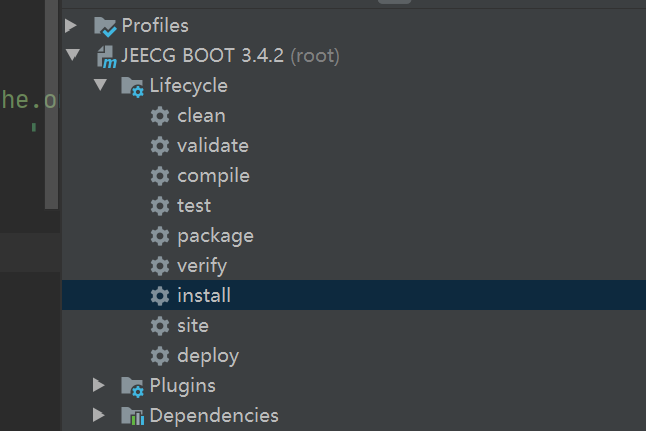Image resolution: width=646 pixels, height=431 pixels.
Task: Select the Lifecycle label
Action: pos(189,86)
